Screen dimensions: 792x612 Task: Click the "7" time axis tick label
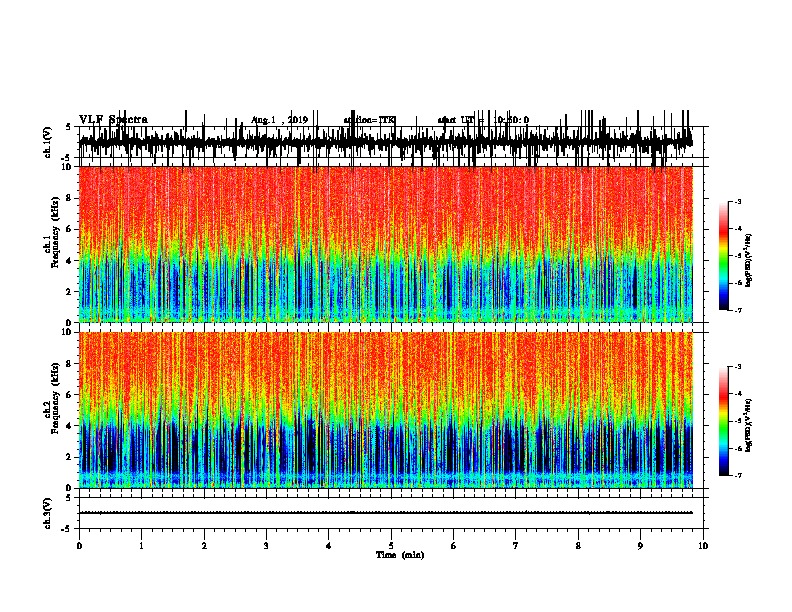pyautogui.click(x=516, y=546)
